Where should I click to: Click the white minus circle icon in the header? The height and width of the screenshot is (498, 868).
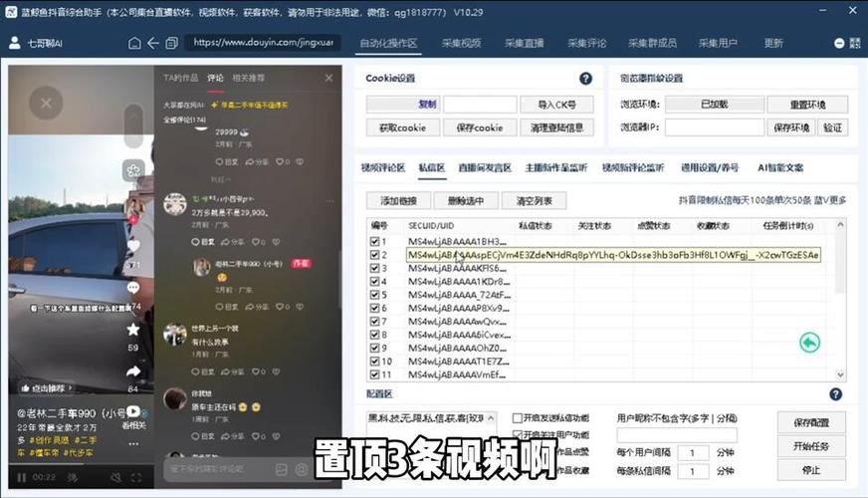(839, 43)
